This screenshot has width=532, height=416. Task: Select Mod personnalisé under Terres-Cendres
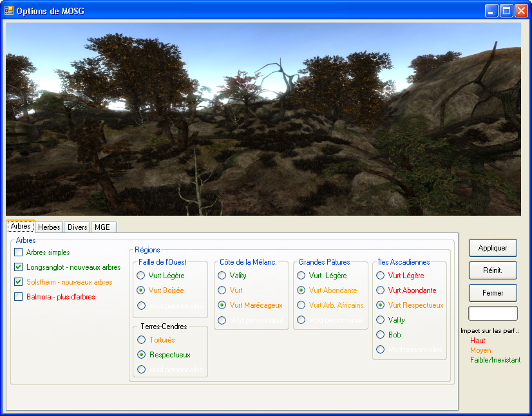[x=141, y=369]
